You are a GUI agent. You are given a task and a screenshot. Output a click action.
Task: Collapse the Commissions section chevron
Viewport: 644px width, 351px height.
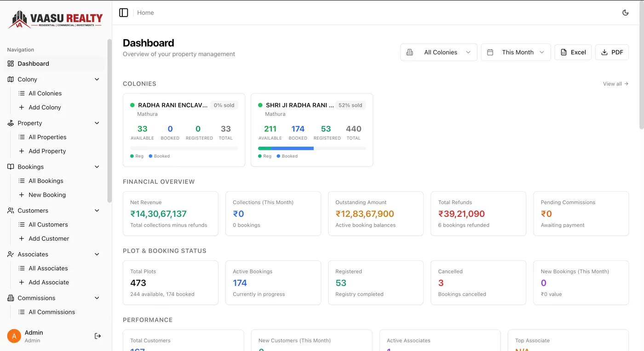97,298
